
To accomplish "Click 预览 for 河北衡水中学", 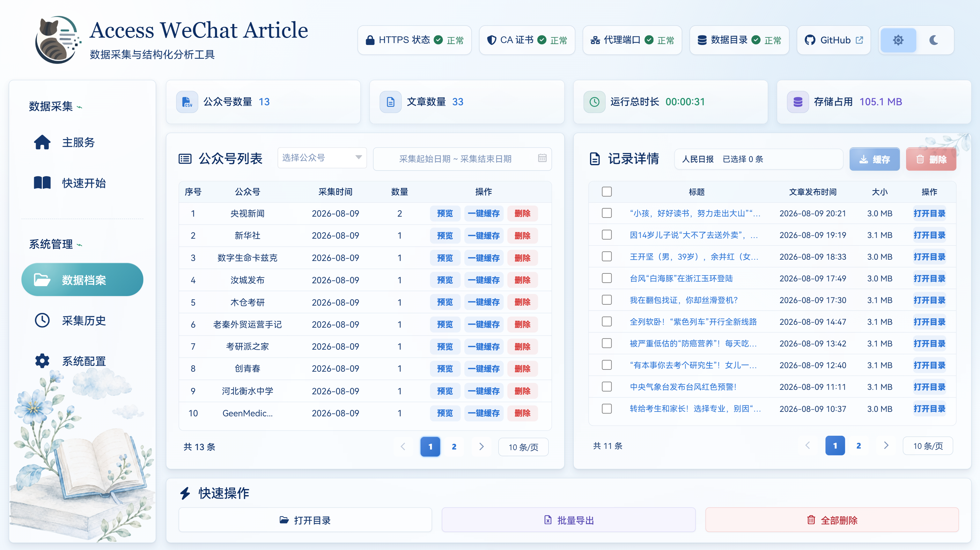I will pyautogui.click(x=445, y=390).
